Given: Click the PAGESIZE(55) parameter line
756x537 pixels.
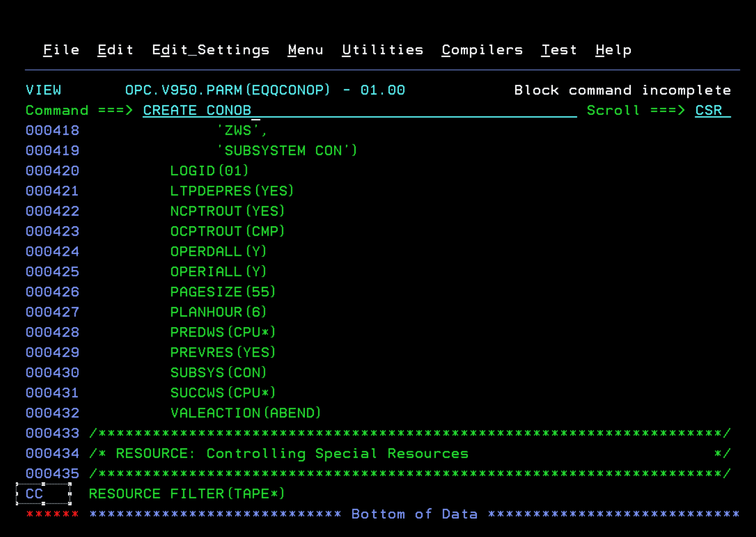Looking at the screenshot, I should click(223, 292).
